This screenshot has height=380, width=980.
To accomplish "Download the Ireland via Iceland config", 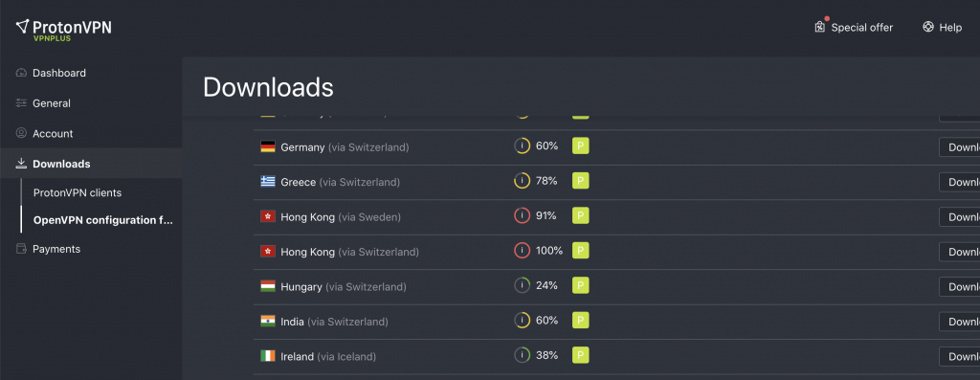I will pos(959,356).
